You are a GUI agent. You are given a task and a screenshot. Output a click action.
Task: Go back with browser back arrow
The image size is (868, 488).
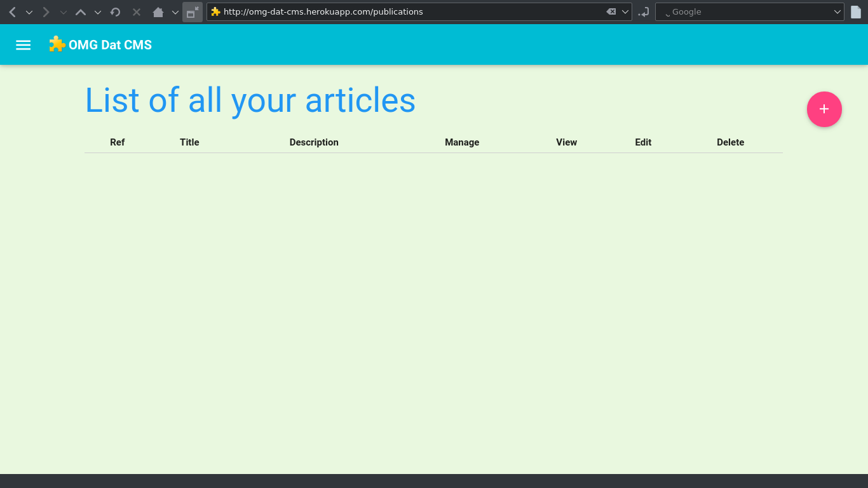[12, 12]
